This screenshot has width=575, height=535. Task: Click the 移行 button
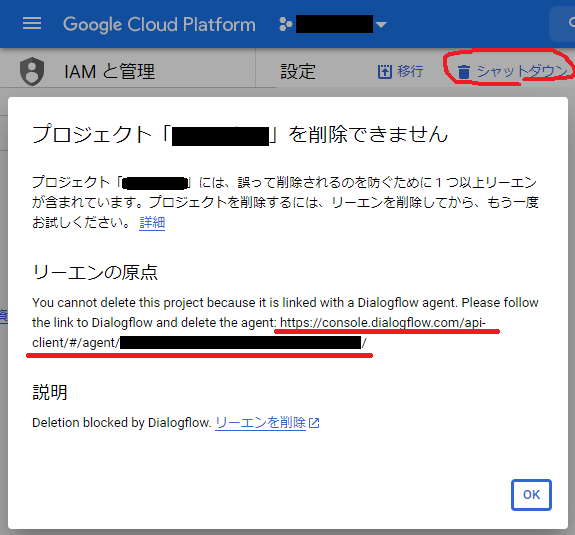tap(400, 71)
